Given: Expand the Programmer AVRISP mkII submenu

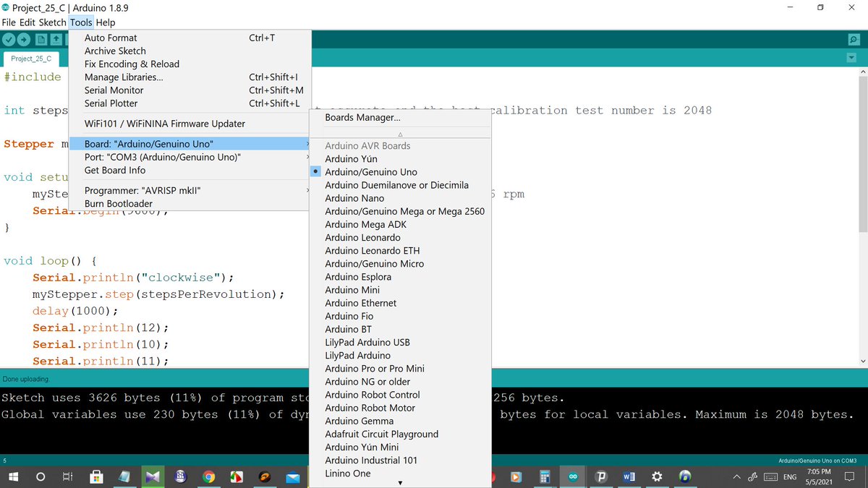Looking at the screenshot, I should (190, 190).
